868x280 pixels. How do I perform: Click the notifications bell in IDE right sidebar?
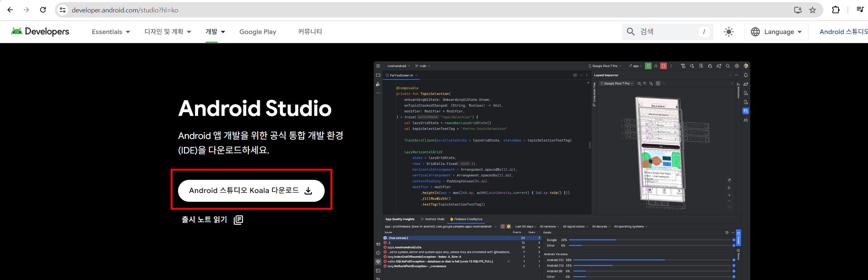pos(746,75)
